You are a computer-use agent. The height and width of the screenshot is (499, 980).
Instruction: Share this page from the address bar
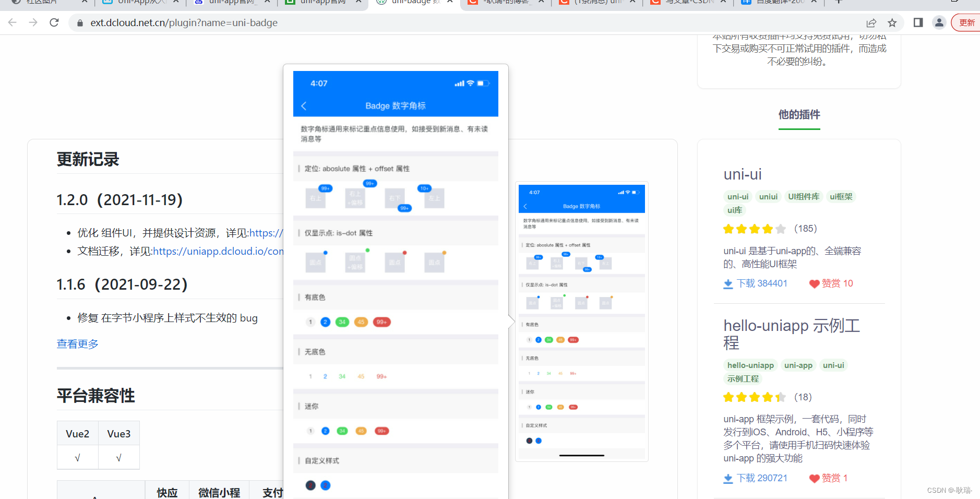(871, 23)
